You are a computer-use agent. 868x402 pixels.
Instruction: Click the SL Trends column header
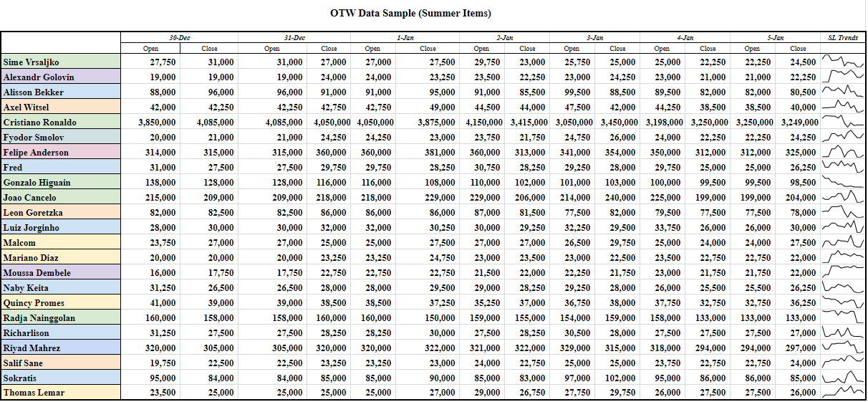(x=843, y=37)
